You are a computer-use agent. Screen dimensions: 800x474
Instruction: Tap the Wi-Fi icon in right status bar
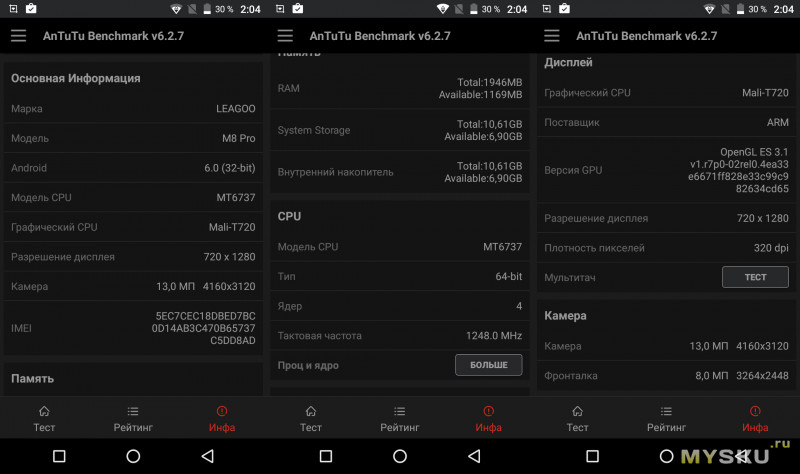[709, 9]
